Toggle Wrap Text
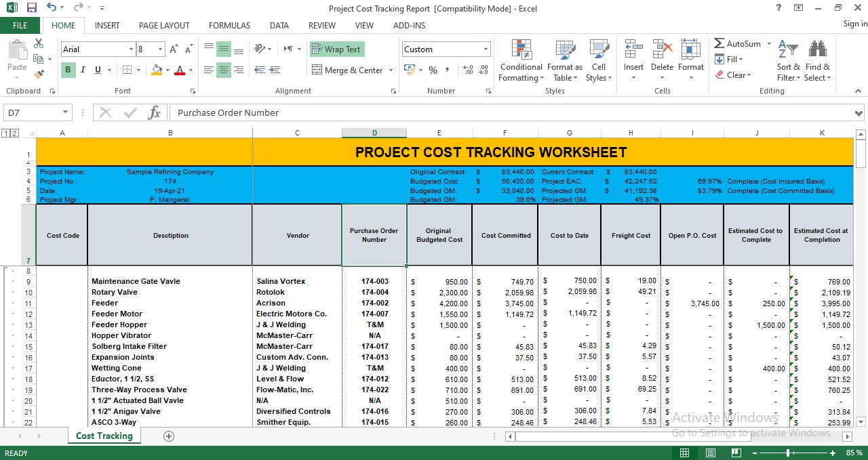This screenshot has height=460, width=868. click(337, 49)
